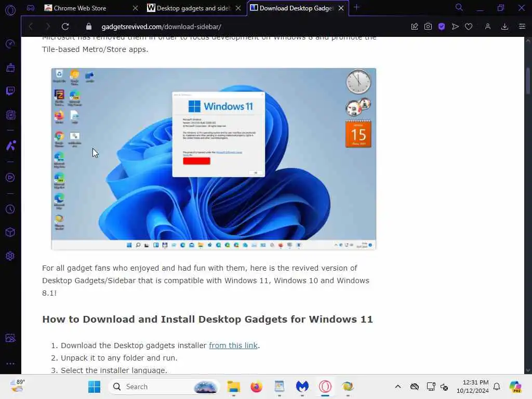Viewport: 532px width, 399px height.
Task: View site security lock information
Action: point(88,26)
